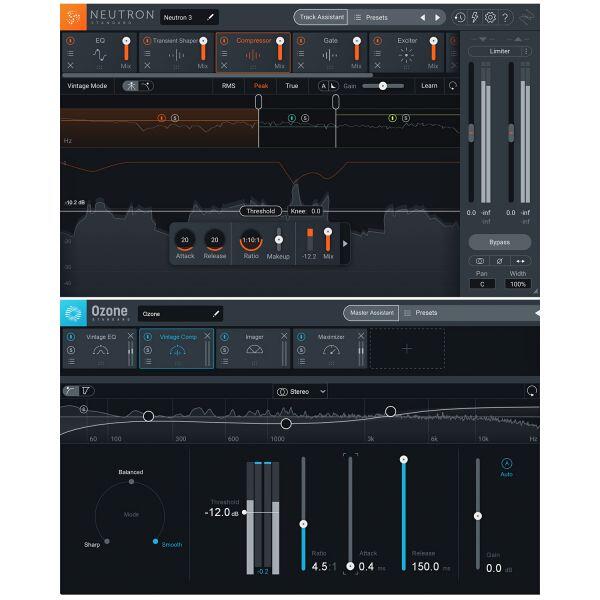This screenshot has height=600, width=600.
Task: Expand the compressor controls arrow next to Mix
Action: pyautogui.click(x=345, y=243)
